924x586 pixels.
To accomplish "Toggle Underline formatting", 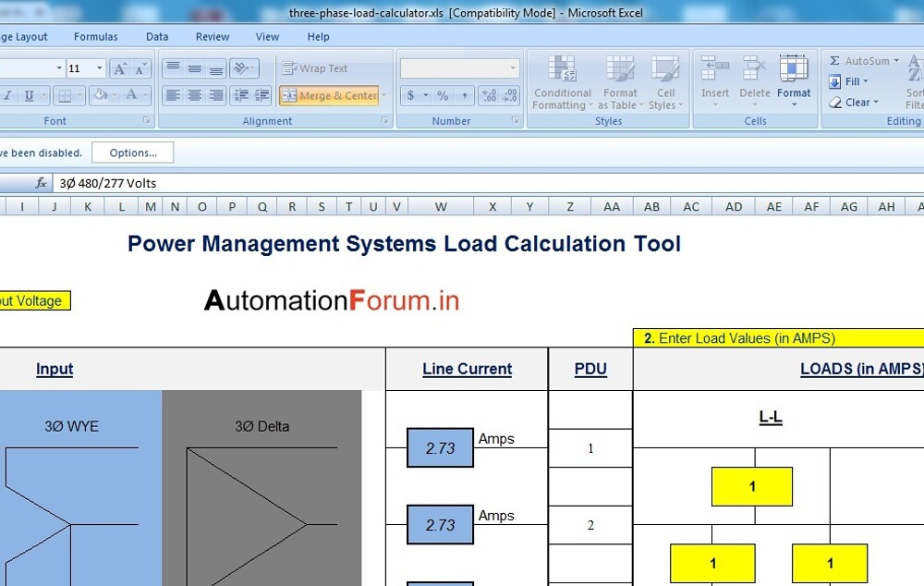I will pyautogui.click(x=30, y=94).
